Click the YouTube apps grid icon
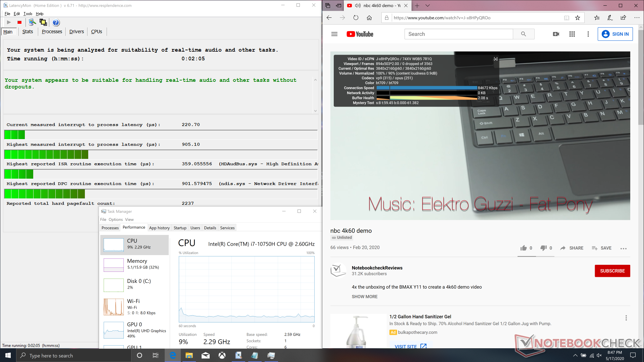 click(572, 34)
